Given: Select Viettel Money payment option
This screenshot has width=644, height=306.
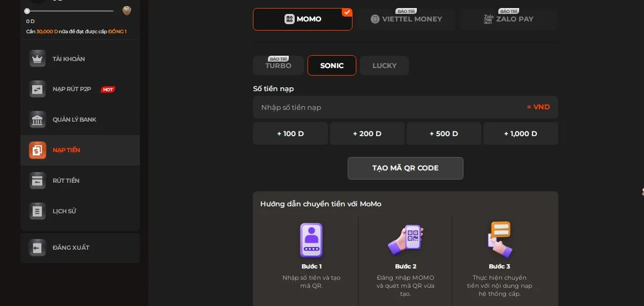Looking at the screenshot, I should [407, 19].
